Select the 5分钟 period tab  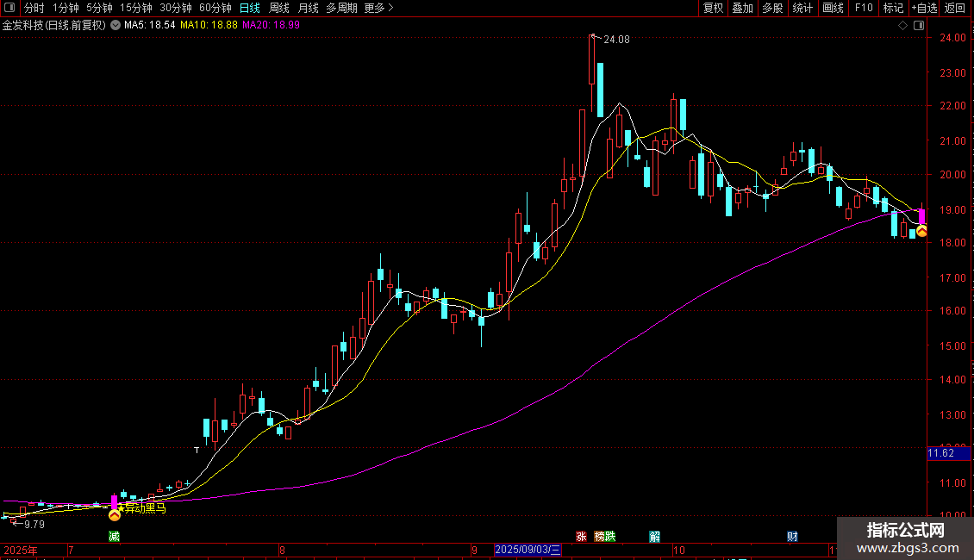point(99,8)
